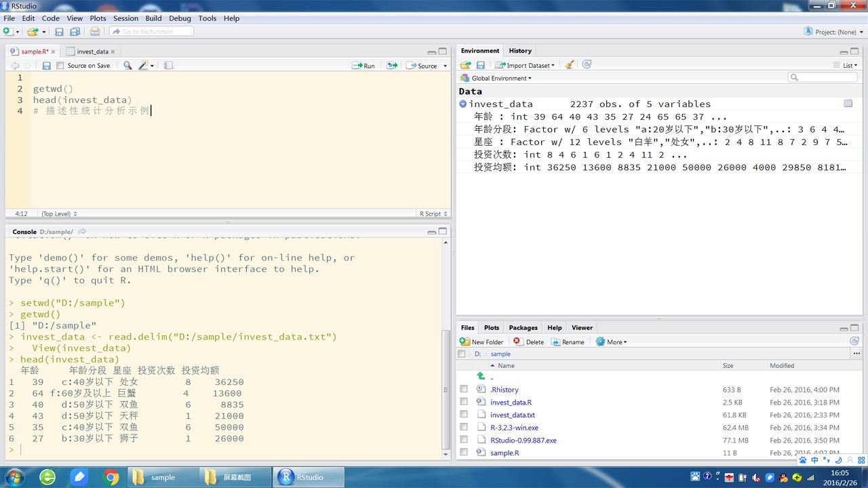Click the console vertical scrollbar
This screenshot has width=868, height=488.
[446, 390]
